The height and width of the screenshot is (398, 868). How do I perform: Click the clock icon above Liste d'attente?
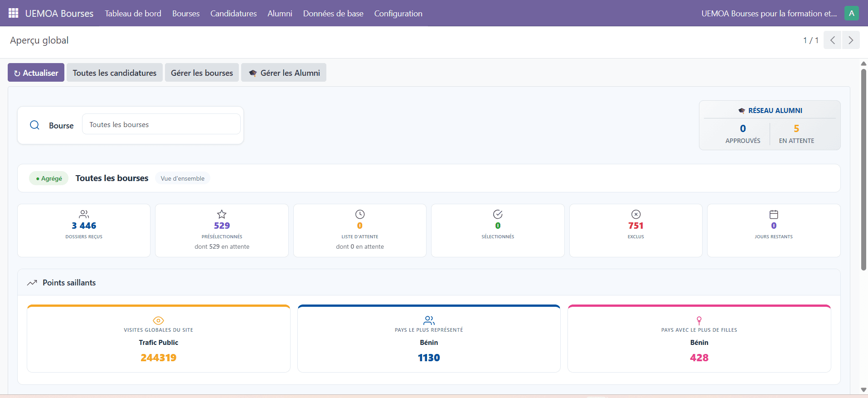coord(360,214)
